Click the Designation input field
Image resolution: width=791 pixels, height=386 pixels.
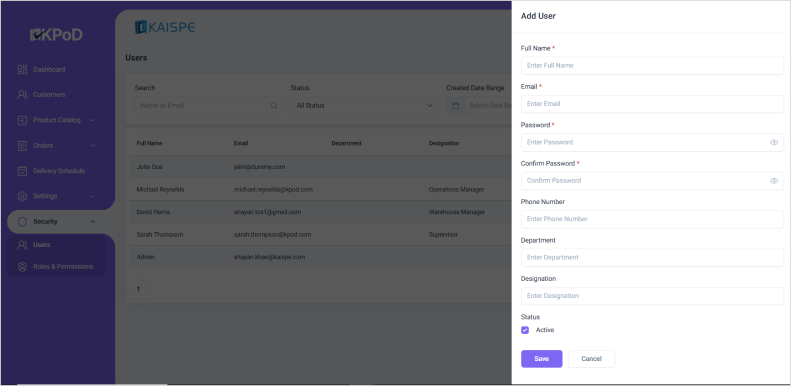[652, 296]
